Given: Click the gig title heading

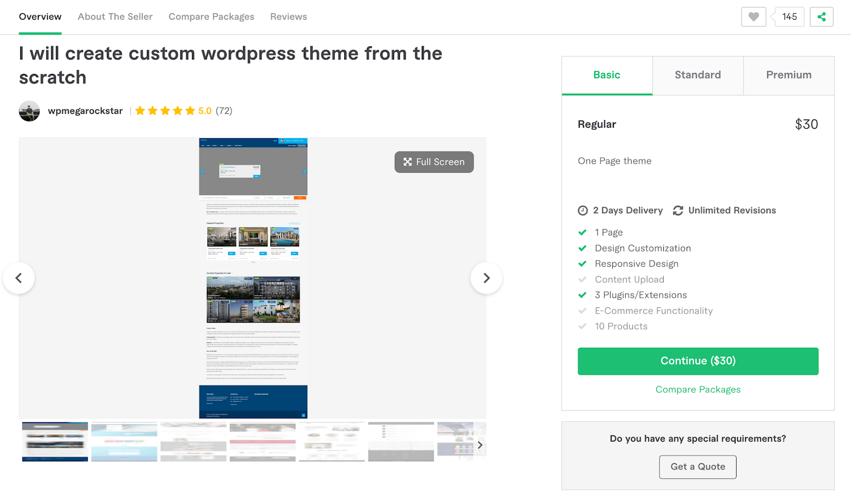Looking at the screenshot, I should point(230,65).
